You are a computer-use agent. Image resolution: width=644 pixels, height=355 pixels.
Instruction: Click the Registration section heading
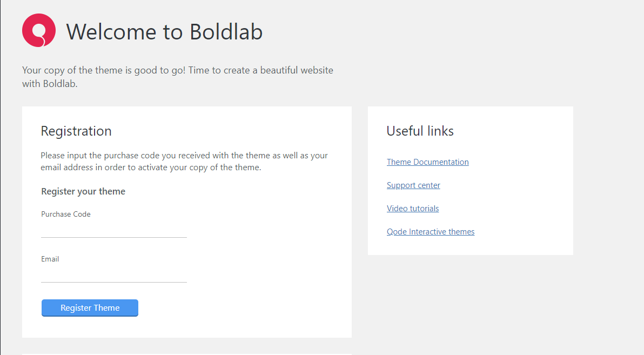click(x=76, y=131)
